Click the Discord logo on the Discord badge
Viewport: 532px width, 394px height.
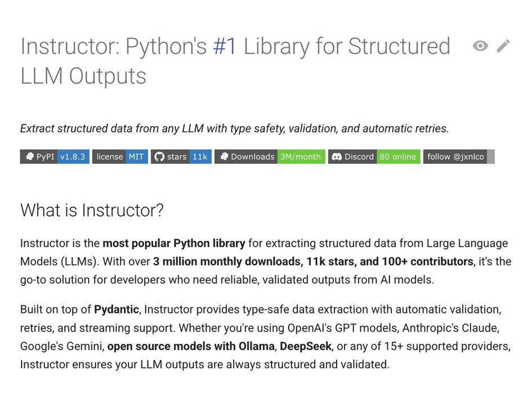(337, 157)
